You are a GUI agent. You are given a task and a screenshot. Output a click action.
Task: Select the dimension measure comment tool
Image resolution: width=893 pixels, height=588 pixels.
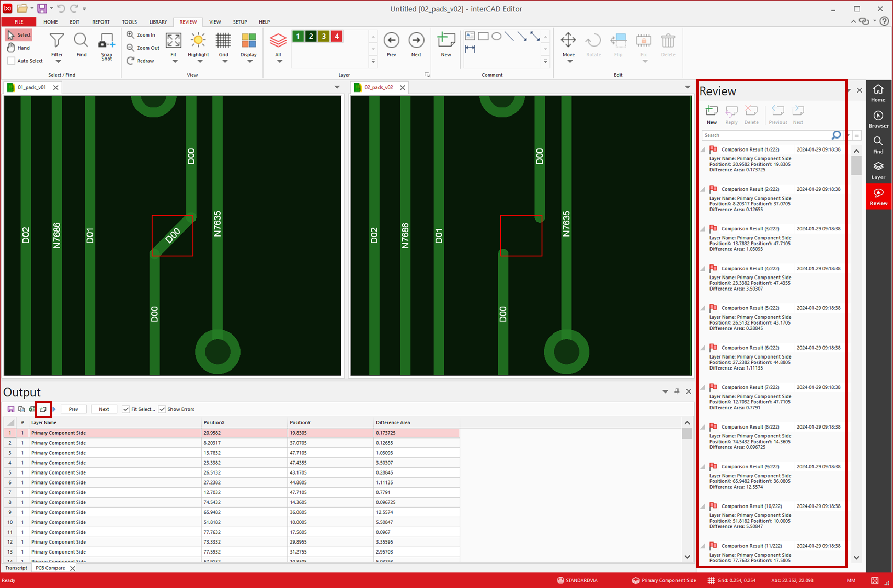click(x=470, y=49)
